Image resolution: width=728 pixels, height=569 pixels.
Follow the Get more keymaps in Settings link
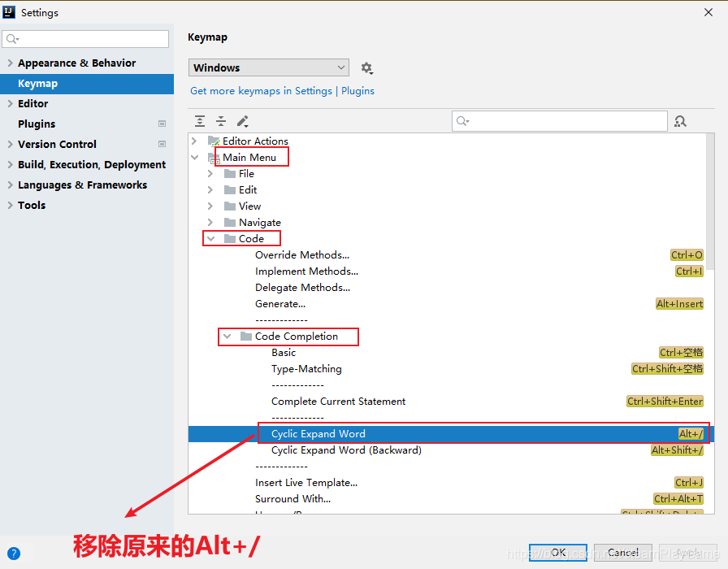(282, 91)
